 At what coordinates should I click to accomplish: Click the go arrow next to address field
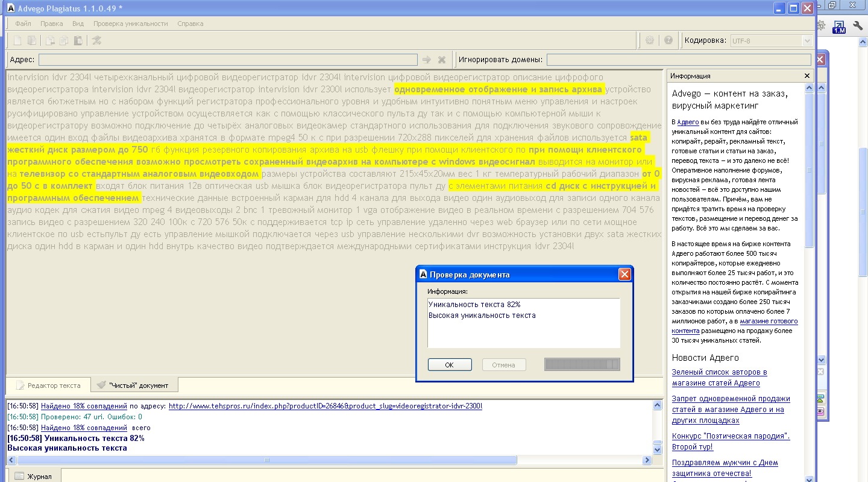[427, 60]
